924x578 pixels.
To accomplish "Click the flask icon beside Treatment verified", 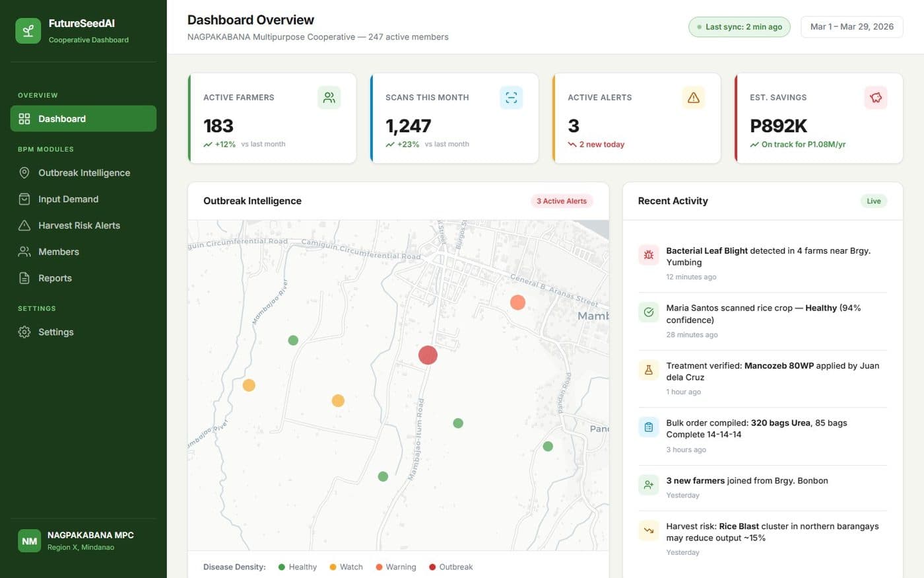I will (x=649, y=370).
